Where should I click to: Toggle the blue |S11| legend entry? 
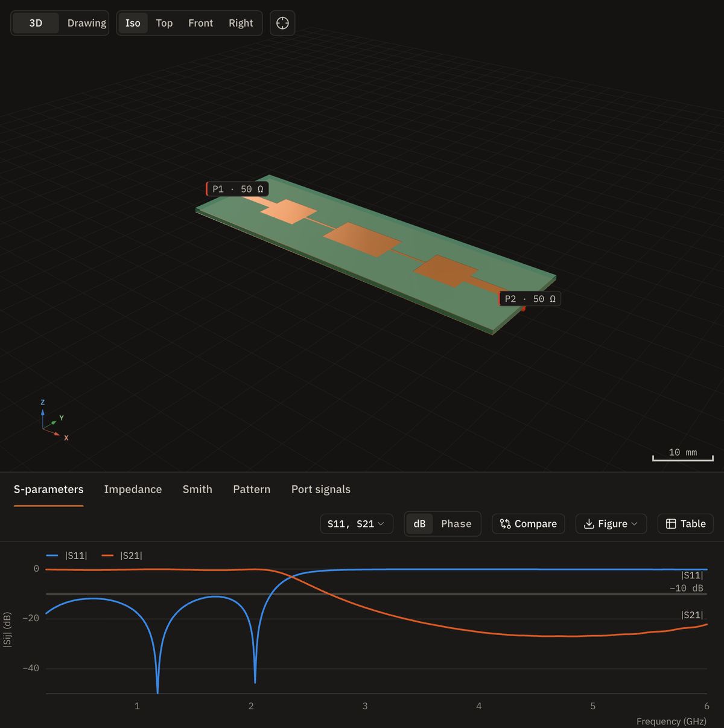pos(67,555)
